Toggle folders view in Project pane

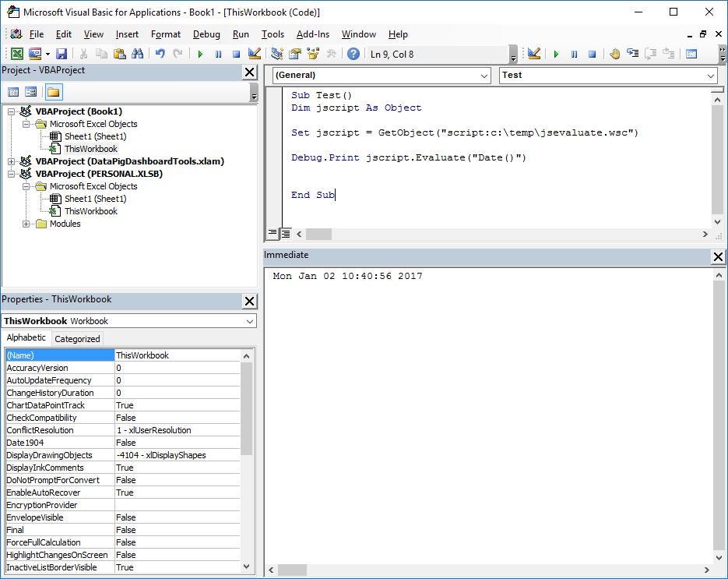coord(54,92)
